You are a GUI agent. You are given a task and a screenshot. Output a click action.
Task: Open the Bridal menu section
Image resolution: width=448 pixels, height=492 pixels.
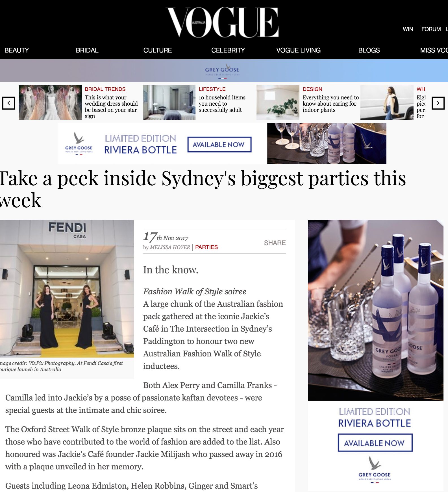point(87,50)
